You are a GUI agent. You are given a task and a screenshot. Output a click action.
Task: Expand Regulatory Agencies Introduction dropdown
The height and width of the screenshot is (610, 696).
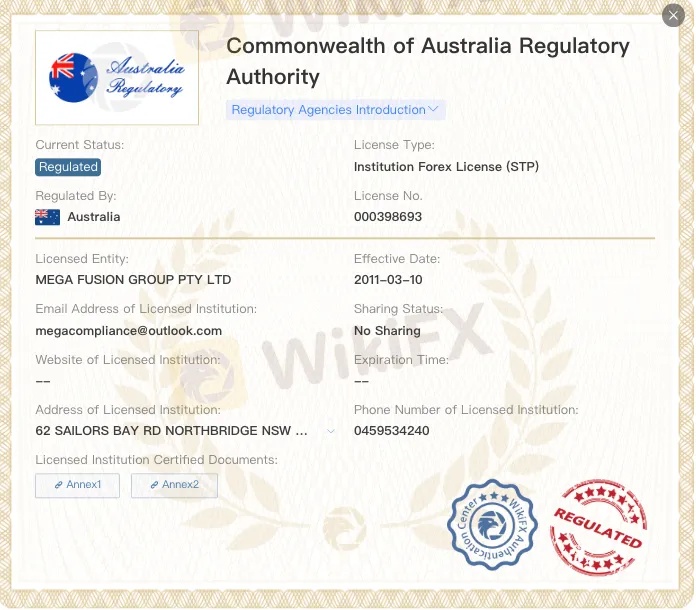(335, 110)
